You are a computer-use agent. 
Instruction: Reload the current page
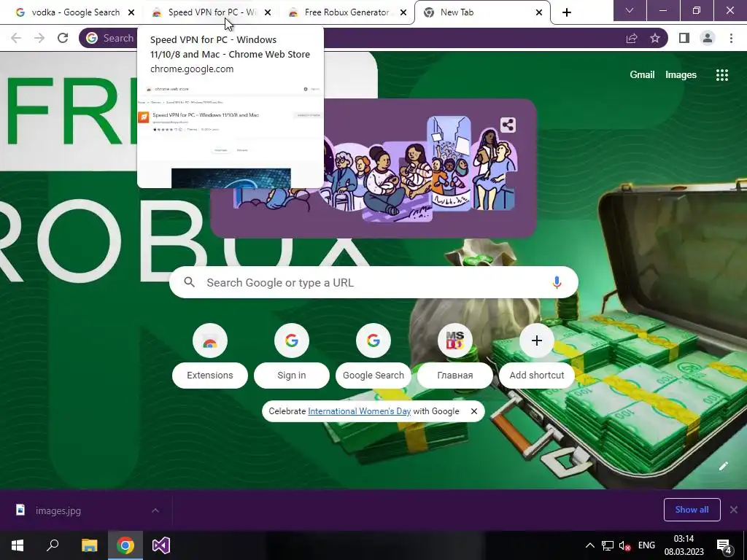coord(63,38)
